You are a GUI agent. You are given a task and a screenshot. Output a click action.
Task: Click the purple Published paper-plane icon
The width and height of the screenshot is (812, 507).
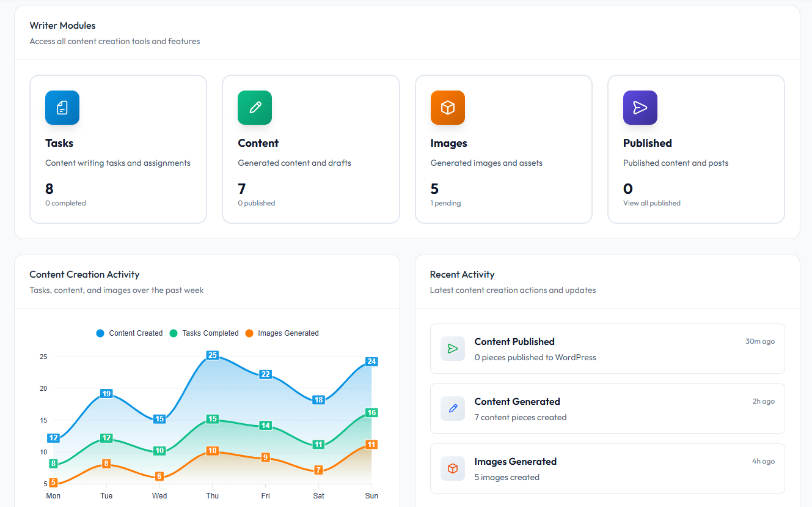[640, 108]
